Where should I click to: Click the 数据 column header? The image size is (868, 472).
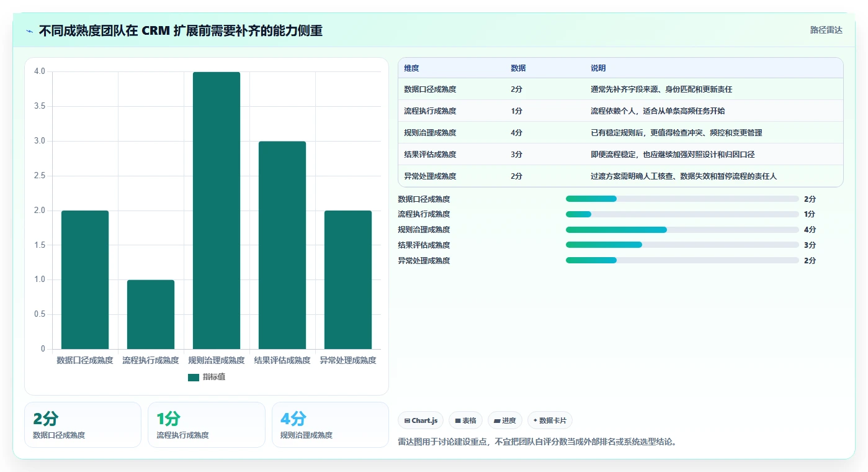tap(518, 68)
